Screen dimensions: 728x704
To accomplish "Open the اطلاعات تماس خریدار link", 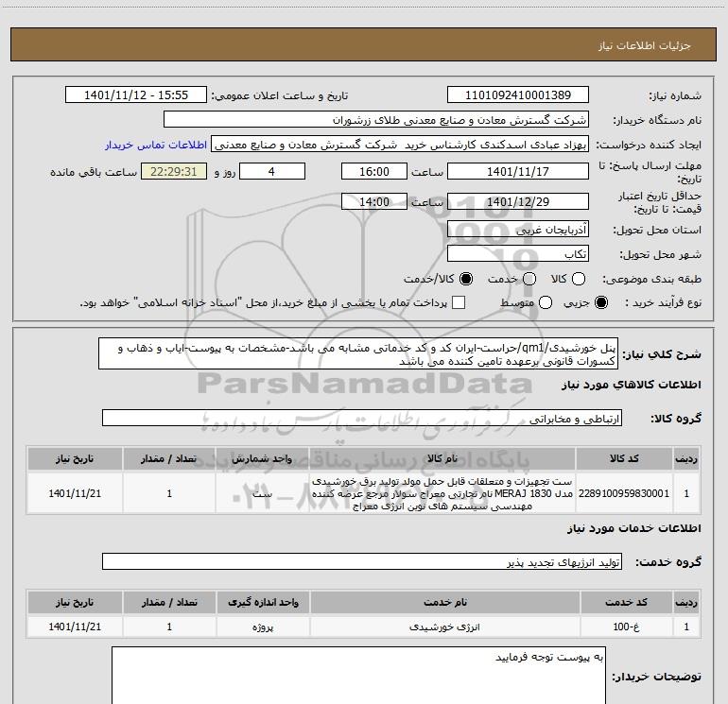I will click(156, 145).
